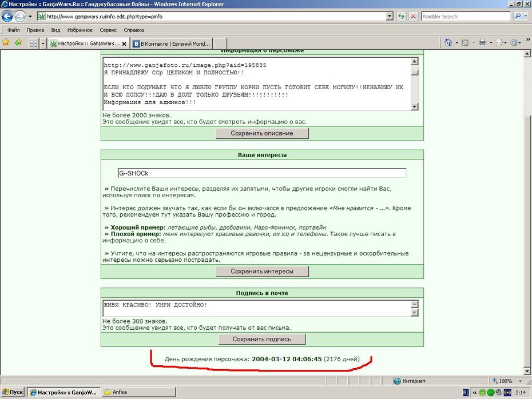Open the Сервис menu
Screen dimensions: 532x399
coord(108,30)
